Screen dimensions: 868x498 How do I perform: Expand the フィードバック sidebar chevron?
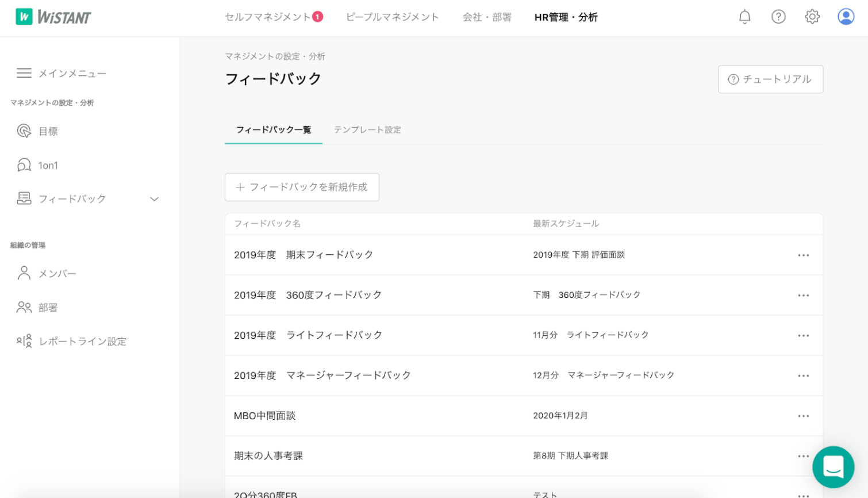pyautogui.click(x=154, y=199)
